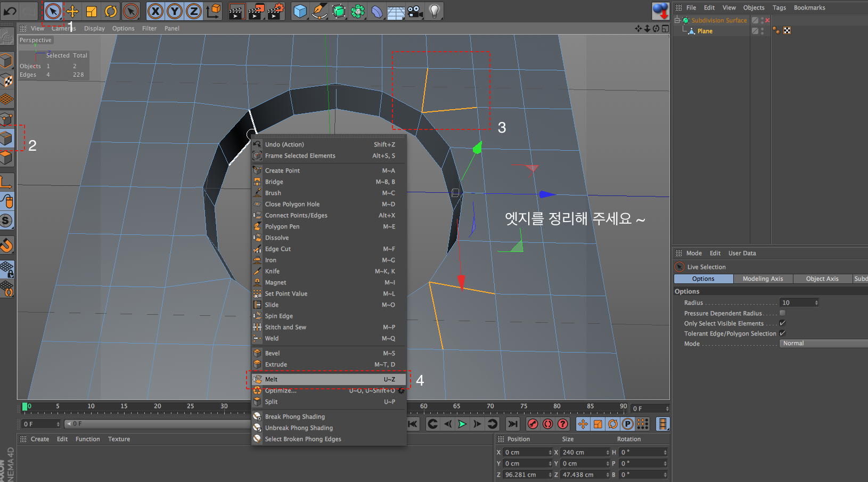The width and height of the screenshot is (868, 482).
Task: Switch to Modeling Axis tab
Action: coord(763,279)
